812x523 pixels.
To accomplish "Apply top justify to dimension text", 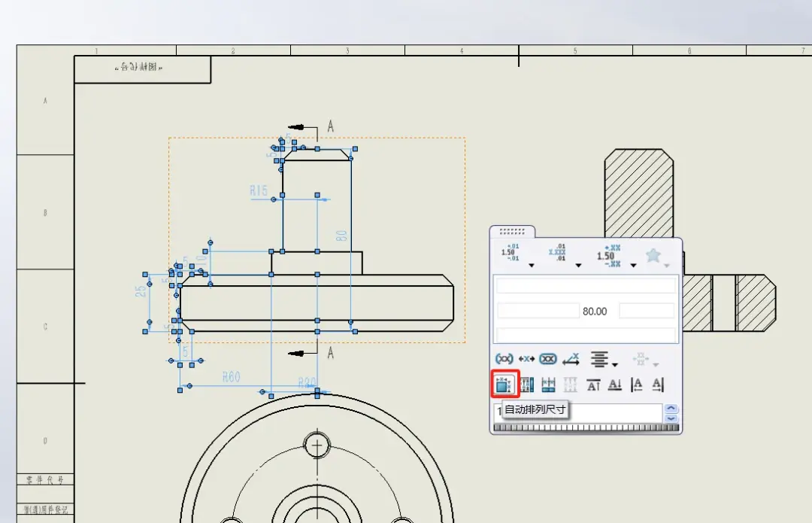I will (x=593, y=385).
